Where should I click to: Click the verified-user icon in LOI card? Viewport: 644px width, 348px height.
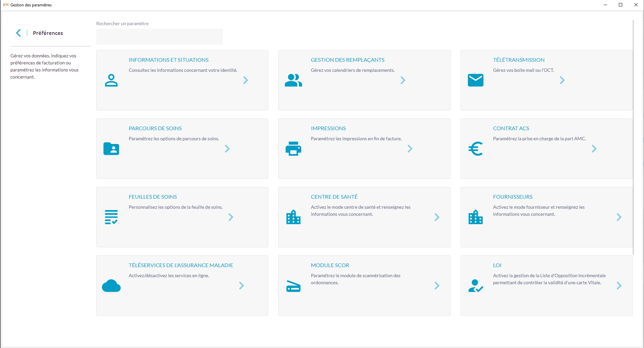476,286
